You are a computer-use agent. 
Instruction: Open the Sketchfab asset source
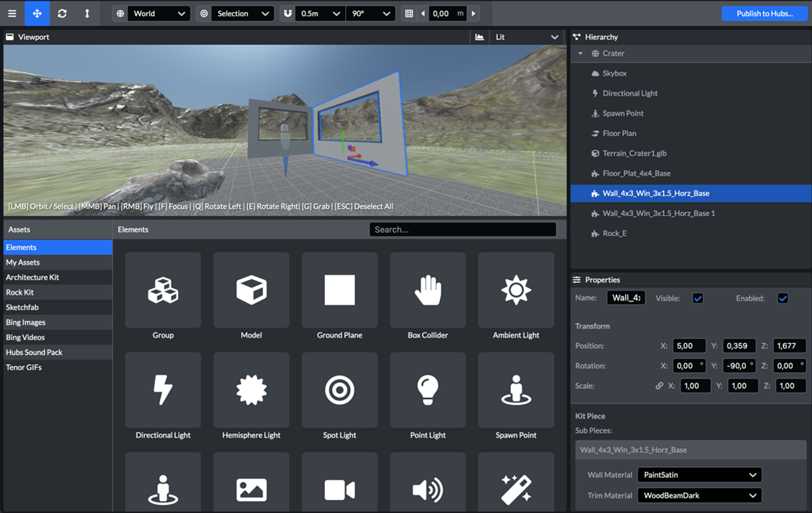[21, 307]
